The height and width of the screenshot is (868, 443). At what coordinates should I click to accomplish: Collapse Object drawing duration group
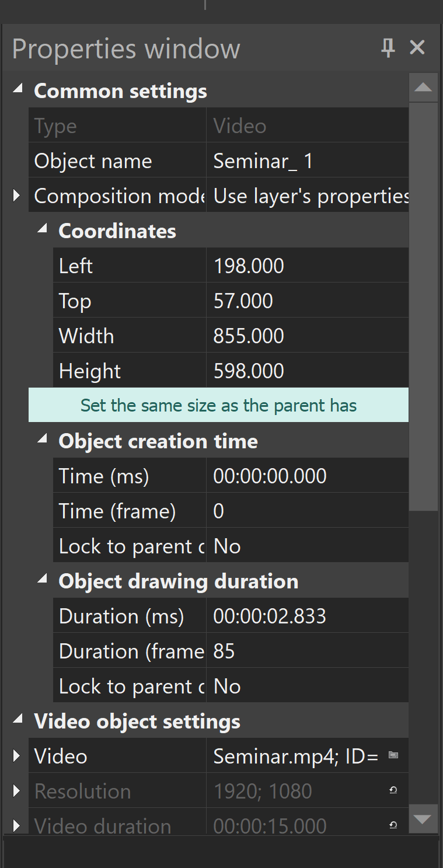point(42,580)
